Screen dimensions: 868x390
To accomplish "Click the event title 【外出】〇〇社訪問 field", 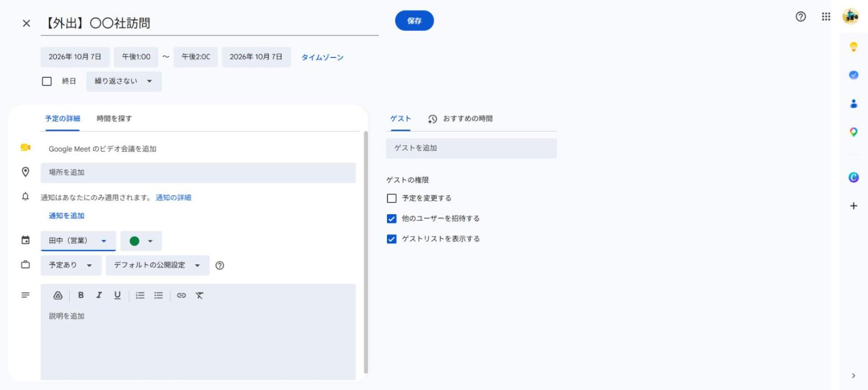I will pos(209,23).
